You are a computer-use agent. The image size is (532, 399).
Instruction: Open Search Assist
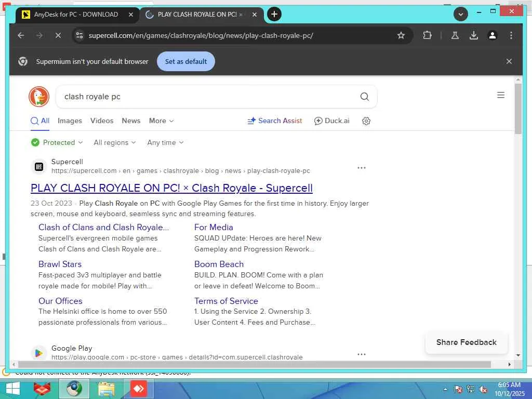tap(275, 121)
